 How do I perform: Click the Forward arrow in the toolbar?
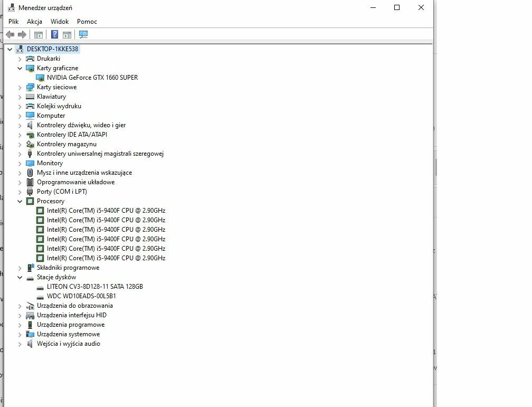point(22,35)
